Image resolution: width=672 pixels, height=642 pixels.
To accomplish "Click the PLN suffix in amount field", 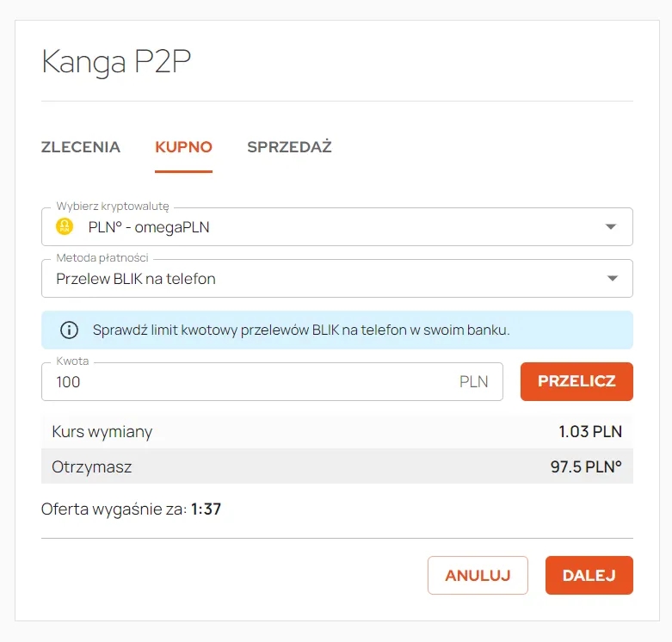I will click(x=473, y=381).
